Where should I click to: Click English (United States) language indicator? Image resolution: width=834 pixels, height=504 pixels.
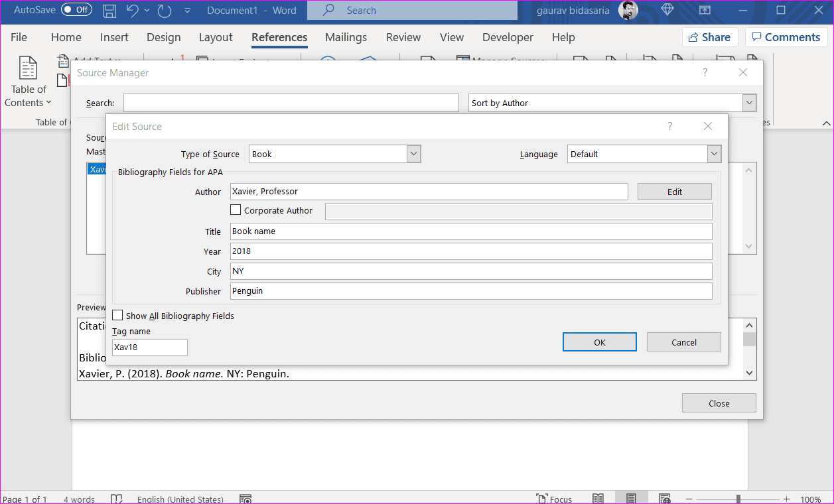click(x=180, y=499)
